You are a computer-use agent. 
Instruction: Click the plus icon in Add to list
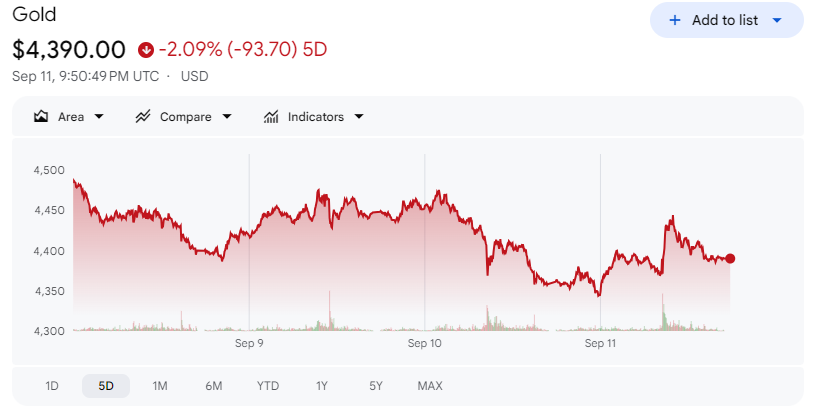point(674,20)
